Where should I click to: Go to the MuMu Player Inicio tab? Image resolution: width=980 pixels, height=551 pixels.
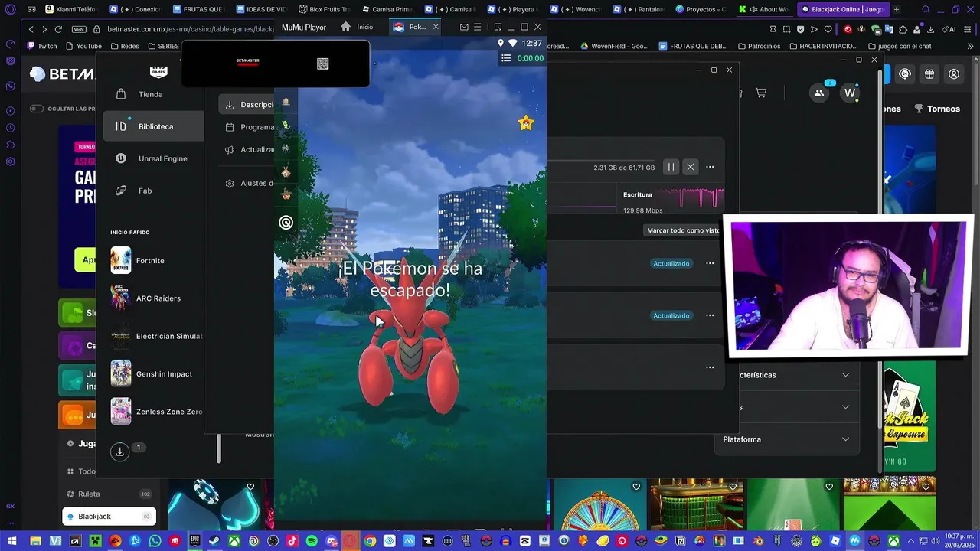[358, 27]
